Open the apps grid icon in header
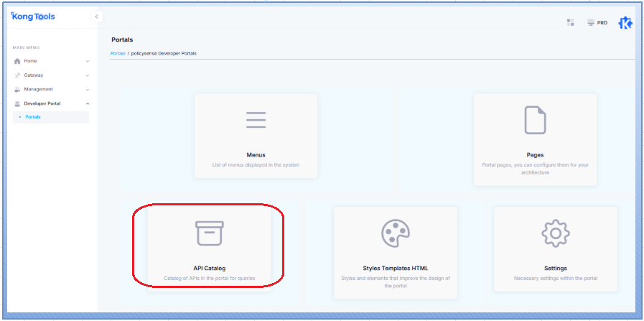The width and height of the screenshot is (644, 321). click(570, 22)
